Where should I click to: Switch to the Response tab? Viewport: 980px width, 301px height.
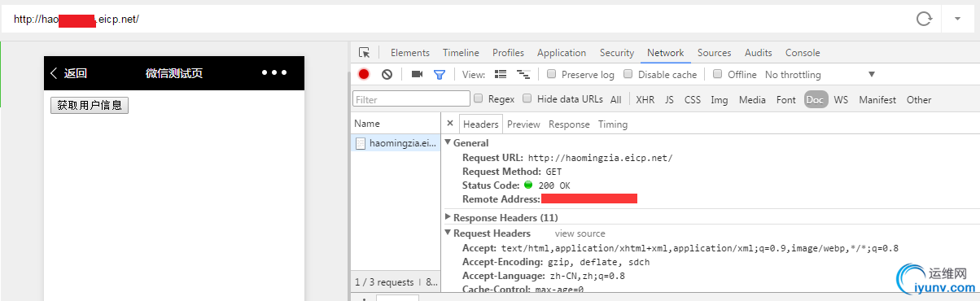coord(569,124)
